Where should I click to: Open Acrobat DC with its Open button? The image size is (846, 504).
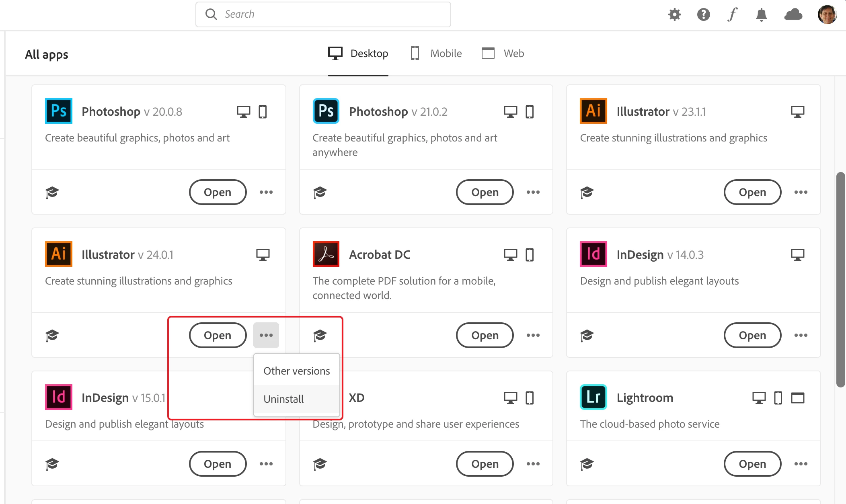tap(485, 335)
